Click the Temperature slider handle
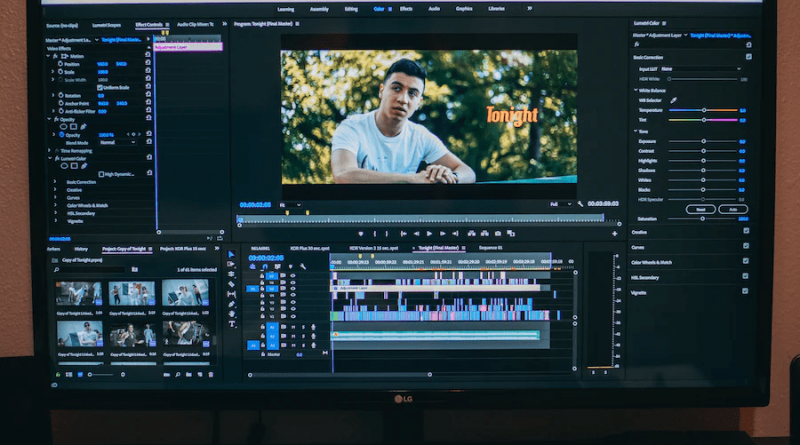 click(704, 110)
